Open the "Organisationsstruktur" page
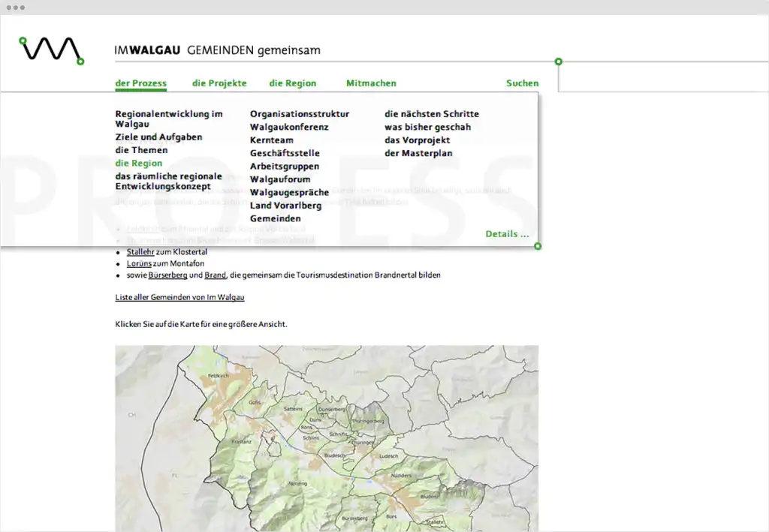769x532 pixels. [300, 113]
